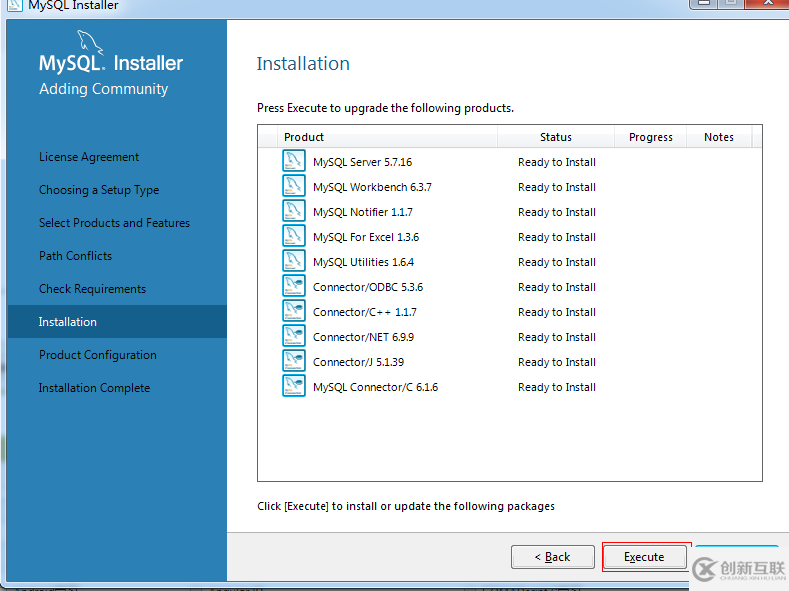This screenshot has width=789, height=591.
Task: Click the Installation page heading
Action: coord(303,64)
